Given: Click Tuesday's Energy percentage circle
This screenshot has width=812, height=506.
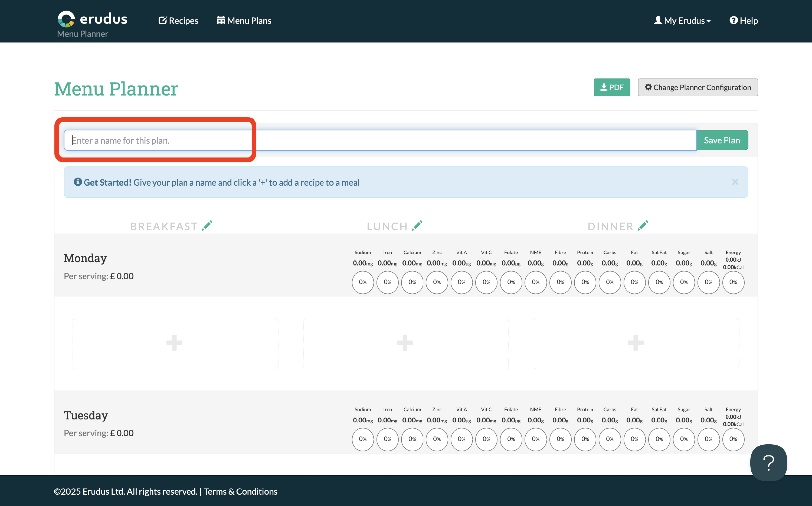Looking at the screenshot, I should (733, 439).
